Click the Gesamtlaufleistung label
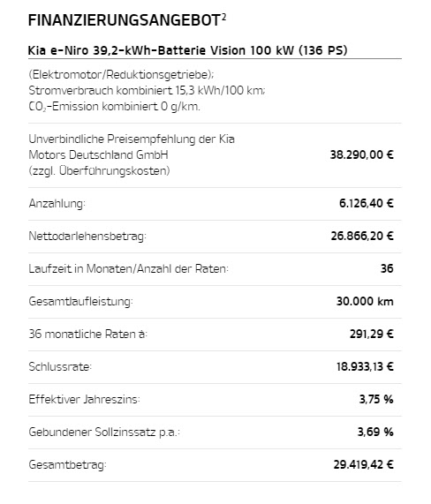Viewport: 431px width, 504px height. [x=80, y=302]
